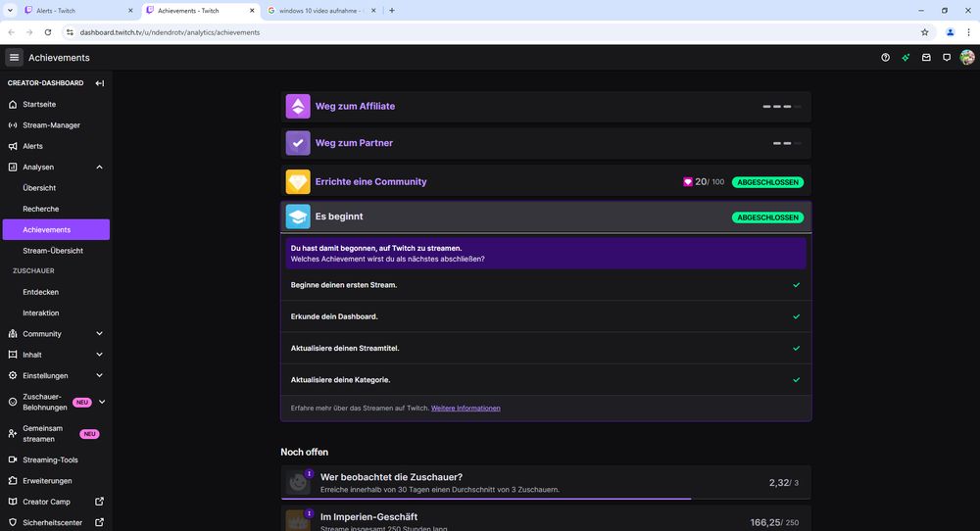This screenshot has height=531, width=980.
Task: Go back in browser history
Action: click(x=11, y=32)
